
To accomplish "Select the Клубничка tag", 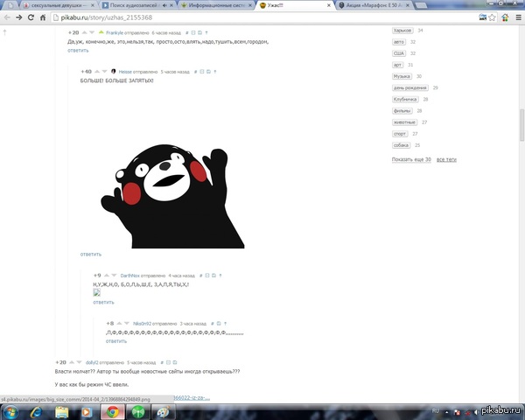I will click(x=405, y=99).
